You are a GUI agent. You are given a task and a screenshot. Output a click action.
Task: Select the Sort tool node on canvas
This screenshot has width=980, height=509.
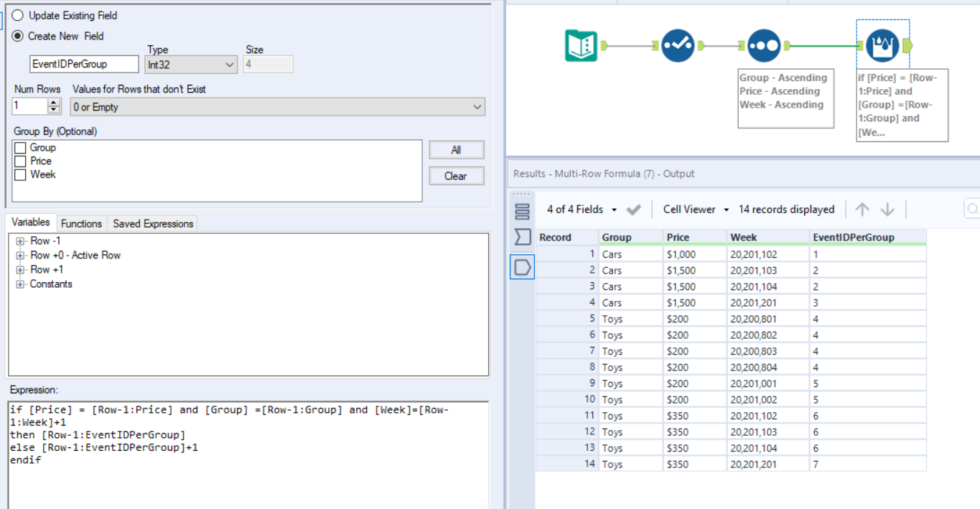pyautogui.click(x=764, y=46)
